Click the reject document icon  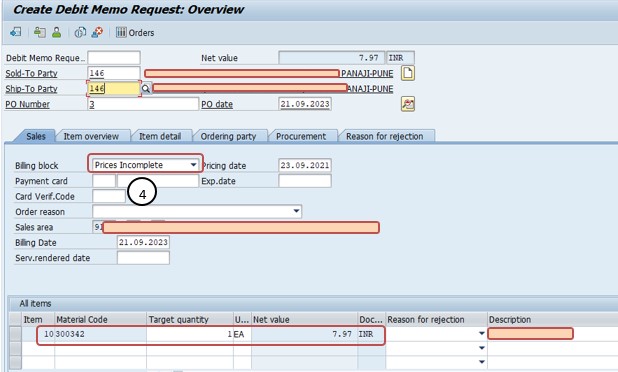click(97, 32)
